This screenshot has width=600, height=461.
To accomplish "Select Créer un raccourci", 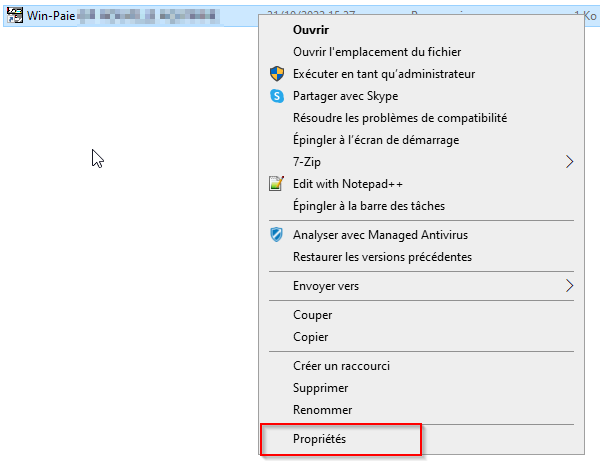I will point(342,366).
